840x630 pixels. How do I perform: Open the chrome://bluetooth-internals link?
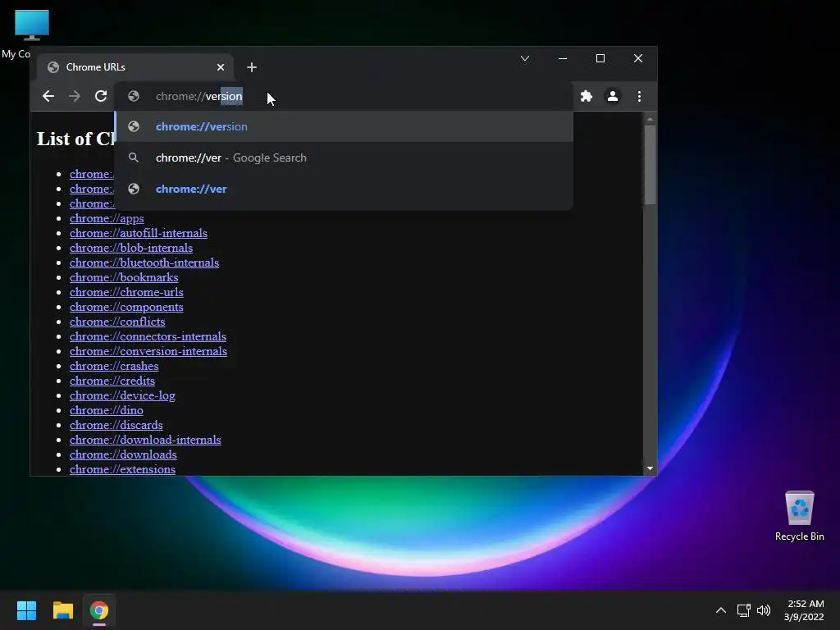pyautogui.click(x=144, y=262)
